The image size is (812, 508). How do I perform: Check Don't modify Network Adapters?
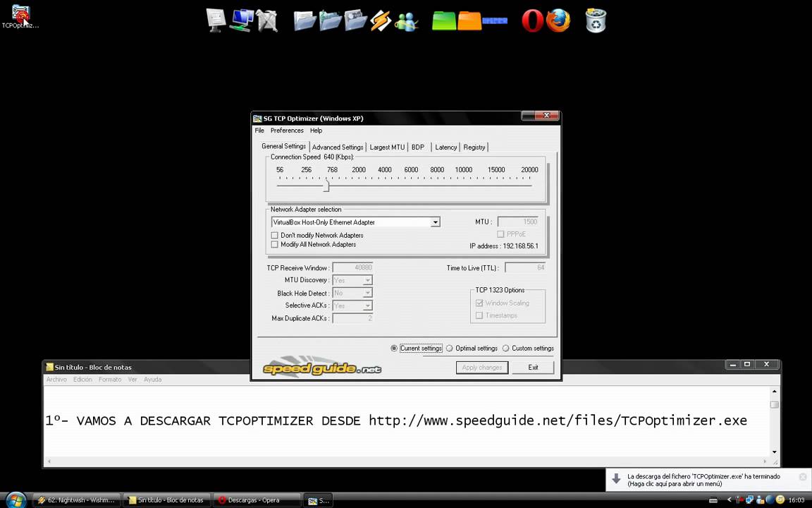(x=274, y=236)
